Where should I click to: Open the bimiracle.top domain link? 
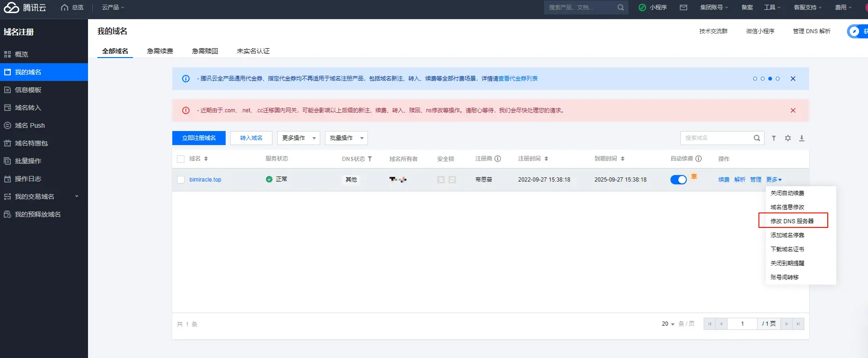[x=205, y=180]
